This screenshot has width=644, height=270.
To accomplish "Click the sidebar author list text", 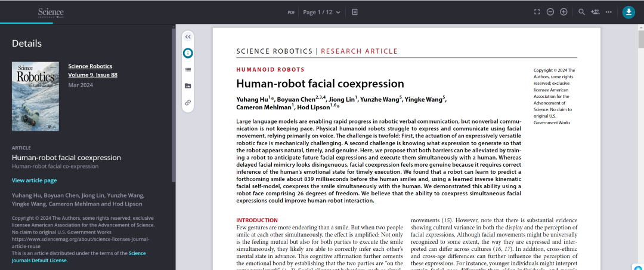I will (x=78, y=200).
